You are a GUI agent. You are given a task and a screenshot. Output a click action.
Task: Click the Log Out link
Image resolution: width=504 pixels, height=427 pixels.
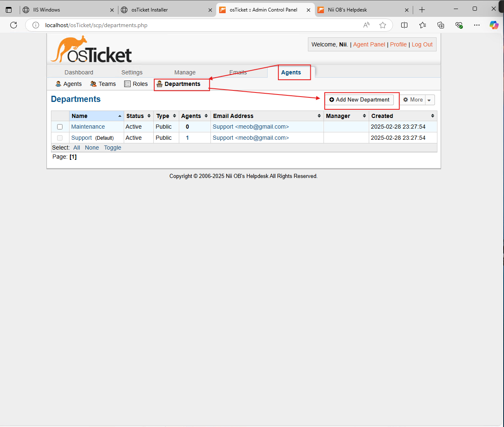click(x=422, y=44)
